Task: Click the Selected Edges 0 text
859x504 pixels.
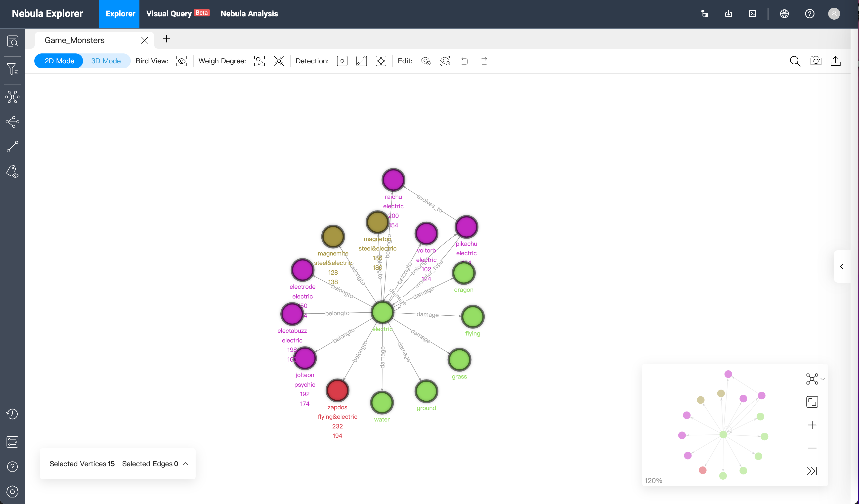Action: pyautogui.click(x=150, y=464)
